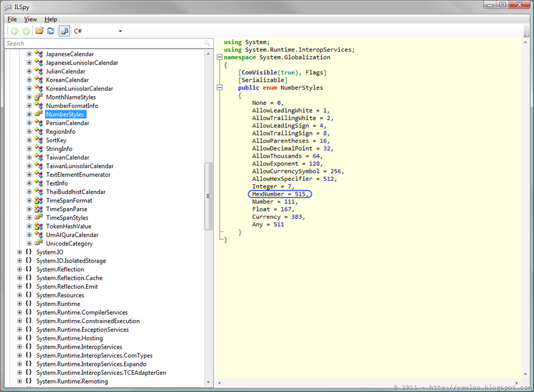This screenshot has width=534, height=392.
Task: Click the Currency enum member
Action: (266, 217)
